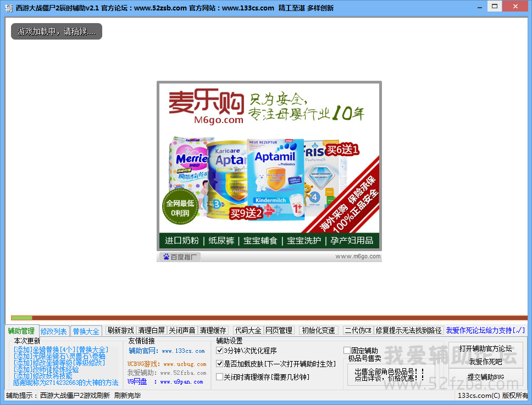Maximize the assistant window
Screen dimensions: 532x405
495,6
